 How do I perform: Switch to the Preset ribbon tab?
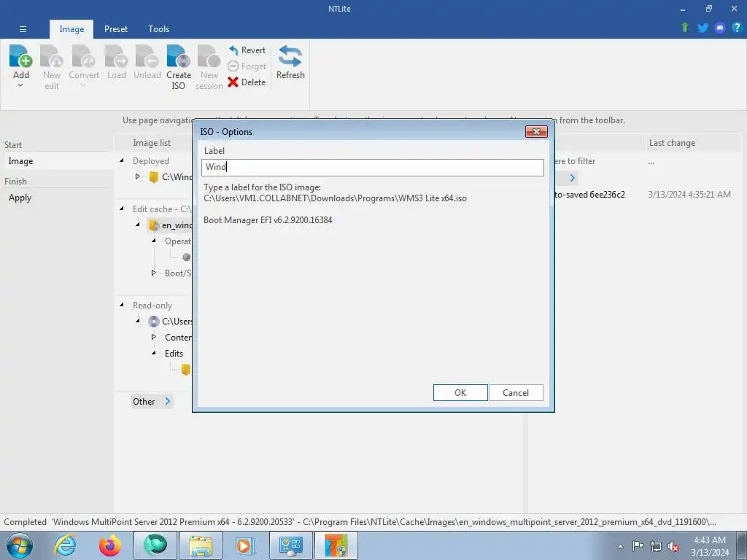[x=116, y=29]
